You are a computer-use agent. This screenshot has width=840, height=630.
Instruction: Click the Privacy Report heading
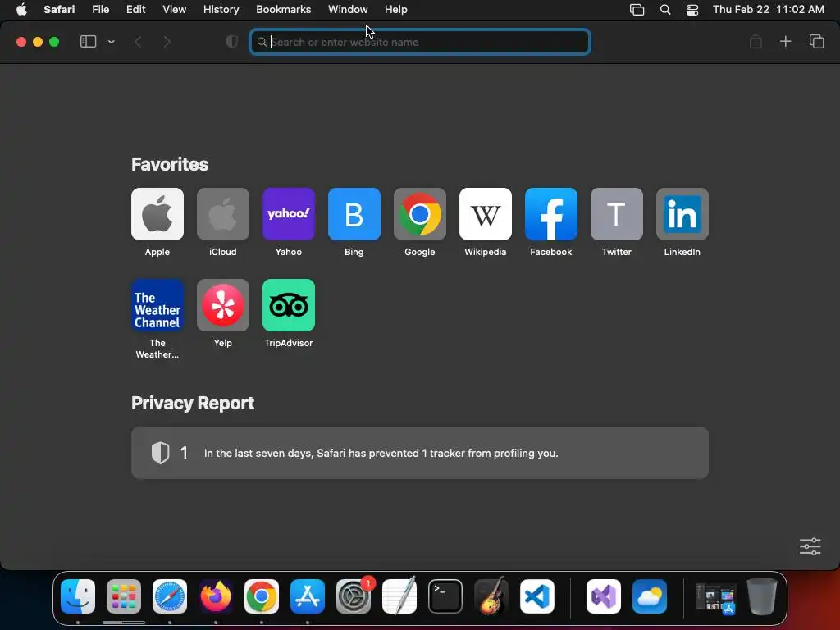click(x=193, y=403)
